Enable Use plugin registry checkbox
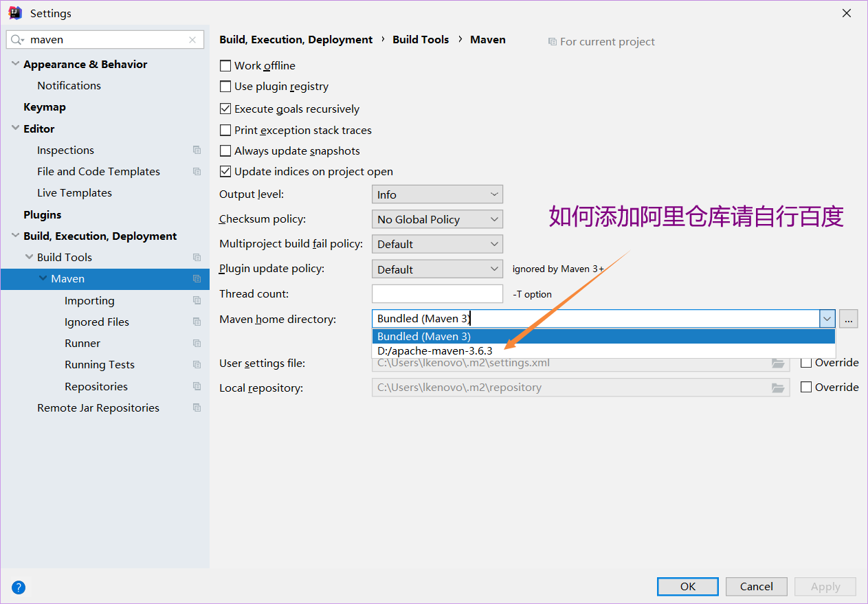The width and height of the screenshot is (868, 604). tap(225, 87)
